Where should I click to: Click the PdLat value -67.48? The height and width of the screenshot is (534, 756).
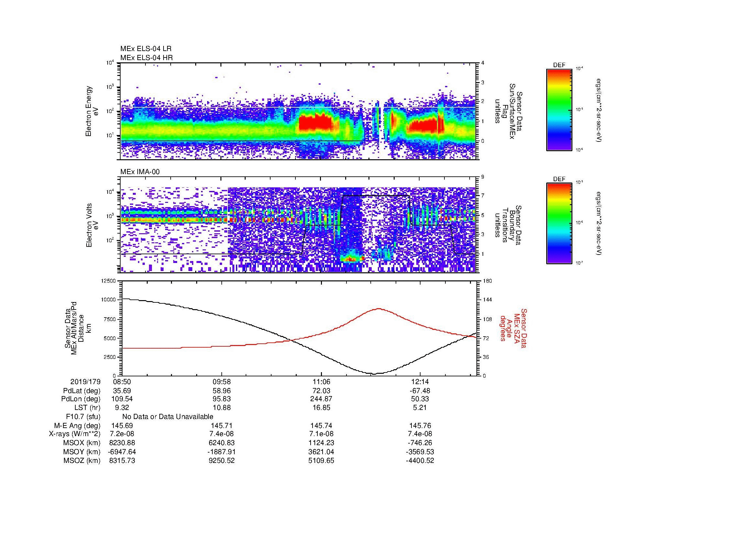click(x=420, y=391)
